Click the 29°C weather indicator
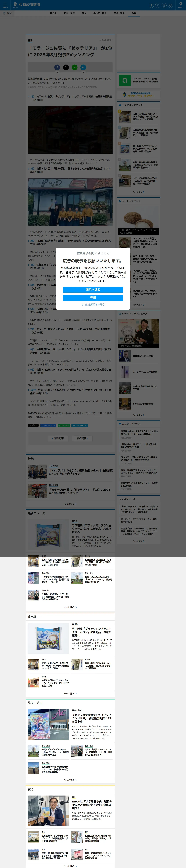 (x=7, y=13)
